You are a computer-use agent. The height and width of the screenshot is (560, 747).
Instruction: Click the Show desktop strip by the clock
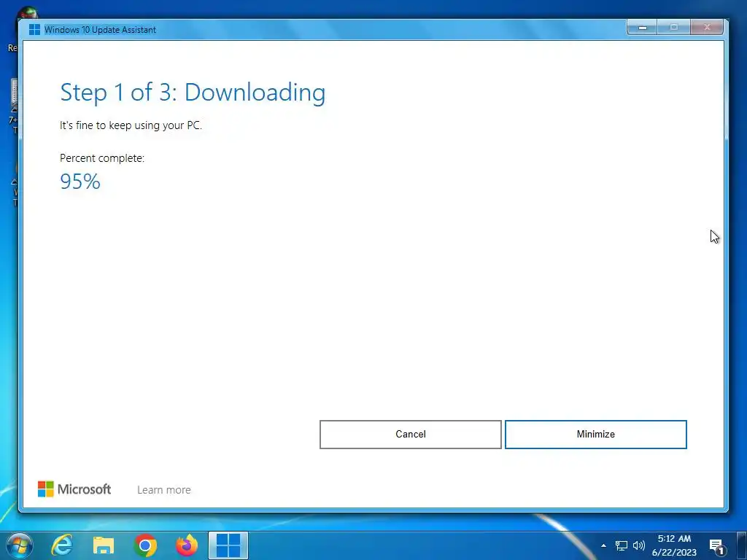(742, 545)
